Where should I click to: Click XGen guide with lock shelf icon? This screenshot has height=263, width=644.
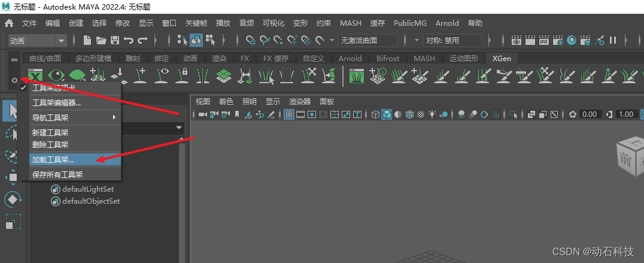[182, 76]
